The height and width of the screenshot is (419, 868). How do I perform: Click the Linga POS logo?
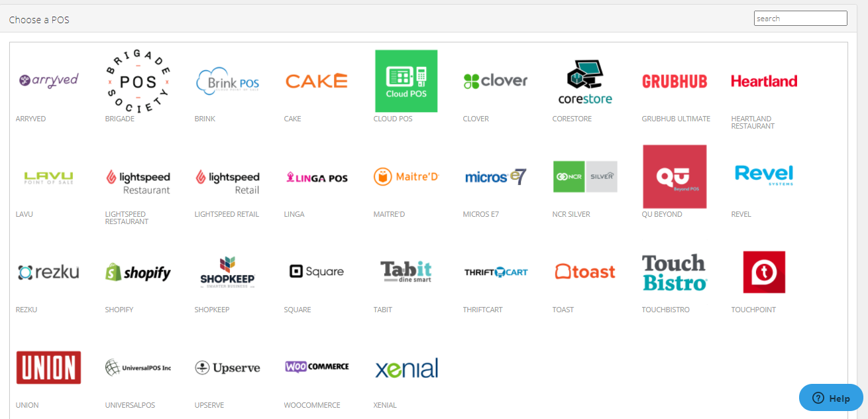tap(317, 177)
